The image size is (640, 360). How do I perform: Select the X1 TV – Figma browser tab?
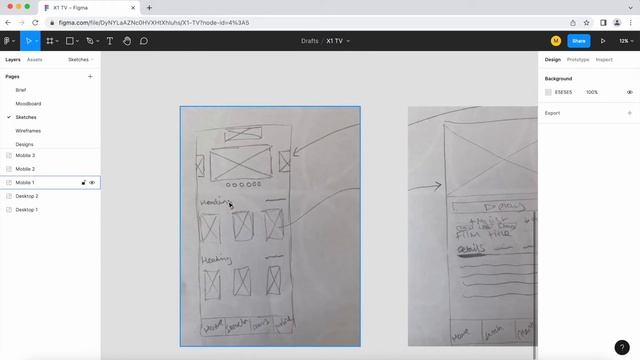click(x=89, y=8)
